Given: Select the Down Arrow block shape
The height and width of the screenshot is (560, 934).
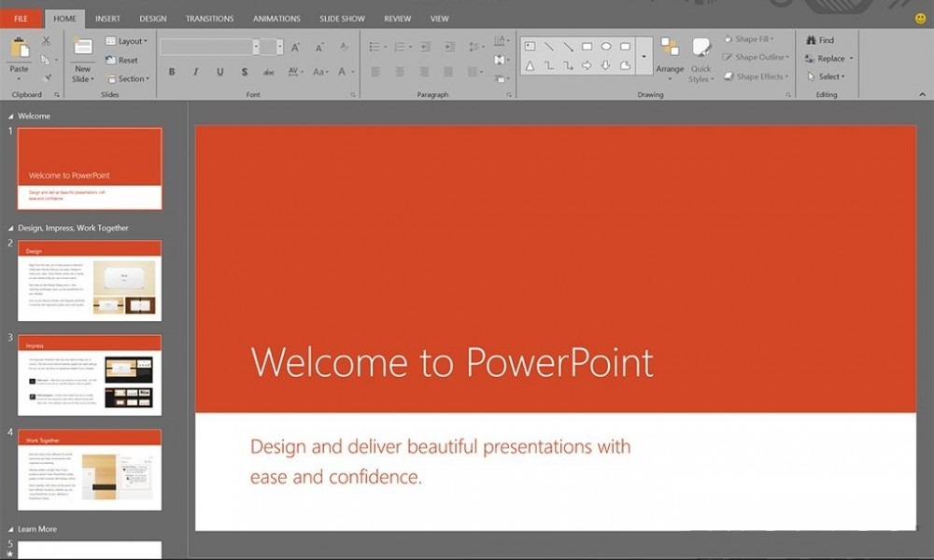Looking at the screenshot, I should click(606, 65).
